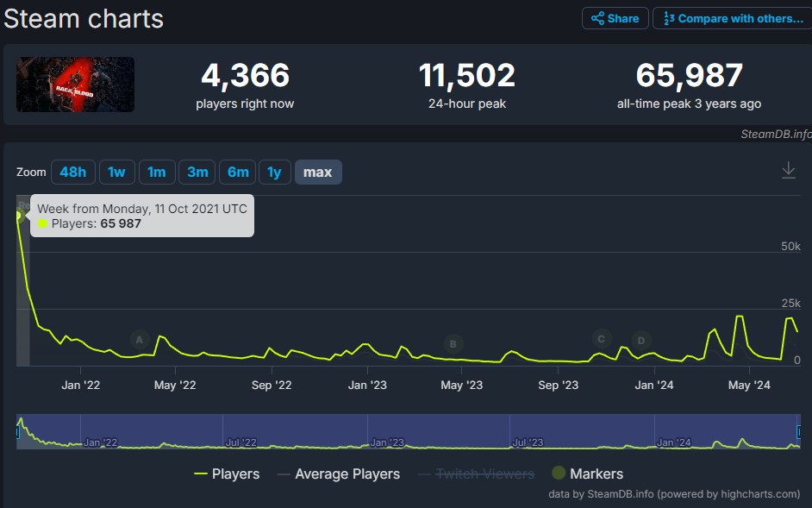Click chart marker B
812x508 pixels.
tap(453, 343)
